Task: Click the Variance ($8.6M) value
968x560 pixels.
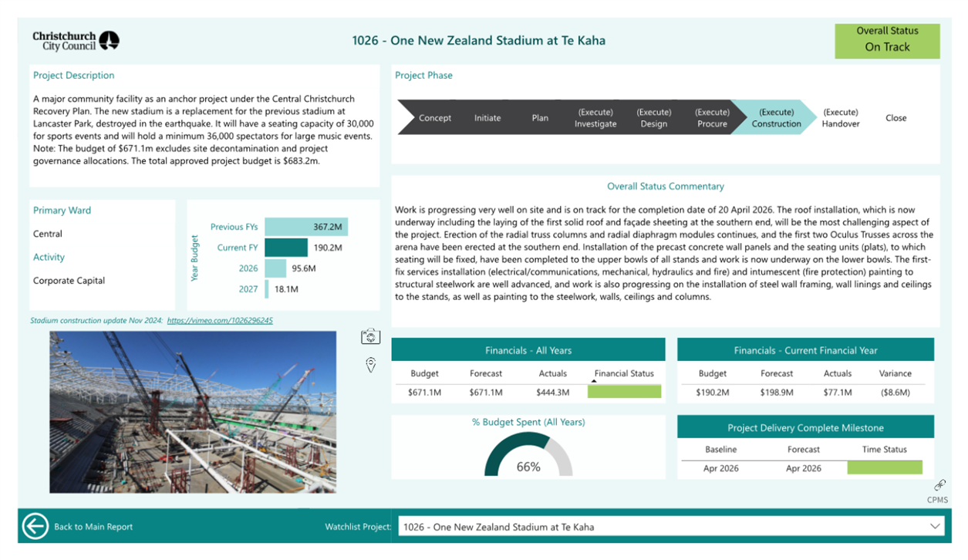Action: coord(895,393)
